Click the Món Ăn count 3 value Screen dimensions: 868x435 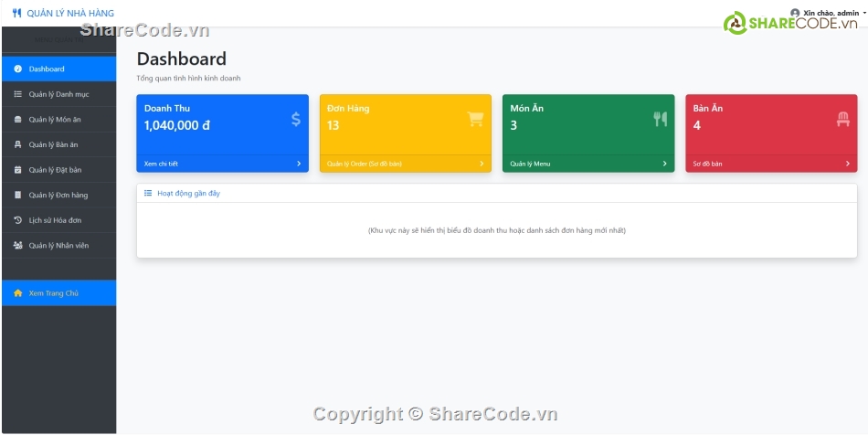click(x=513, y=125)
